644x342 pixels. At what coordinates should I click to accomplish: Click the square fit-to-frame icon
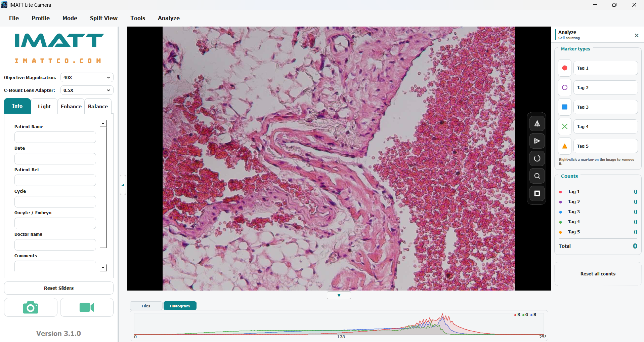click(x=537, y=193)
